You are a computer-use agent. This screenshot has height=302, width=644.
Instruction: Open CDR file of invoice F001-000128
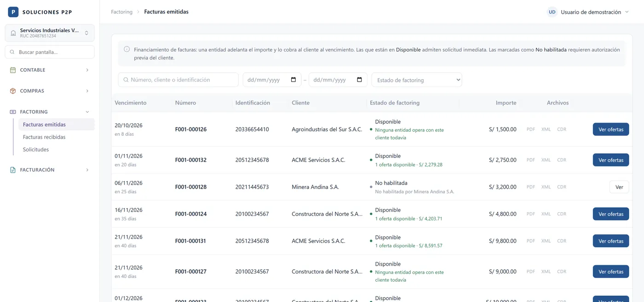click(x=562, y=187)
